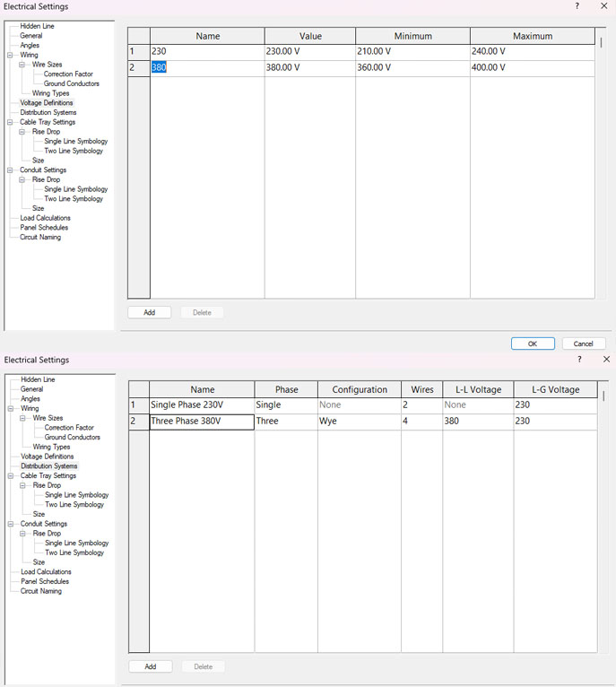Click the help question mark in the distribution systems dialog
Viewport: 616px width, 687px height.
click(x=579, y=360)
